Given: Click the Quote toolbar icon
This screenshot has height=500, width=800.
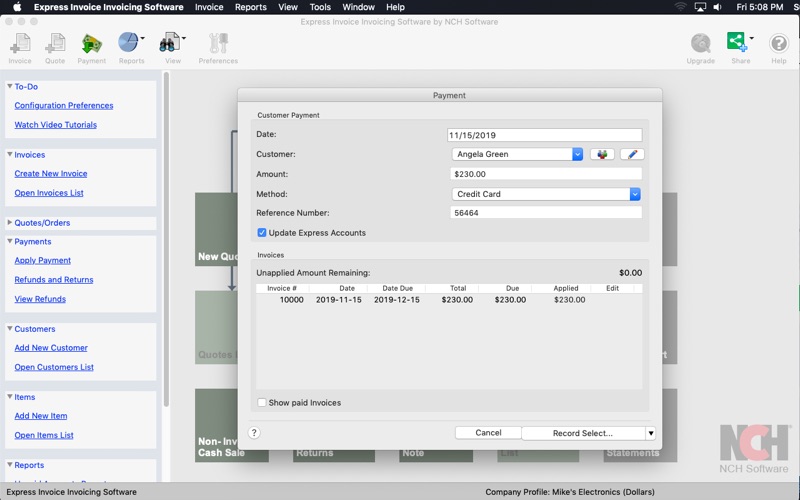Looking at the screenshot, I should point(55,44).
